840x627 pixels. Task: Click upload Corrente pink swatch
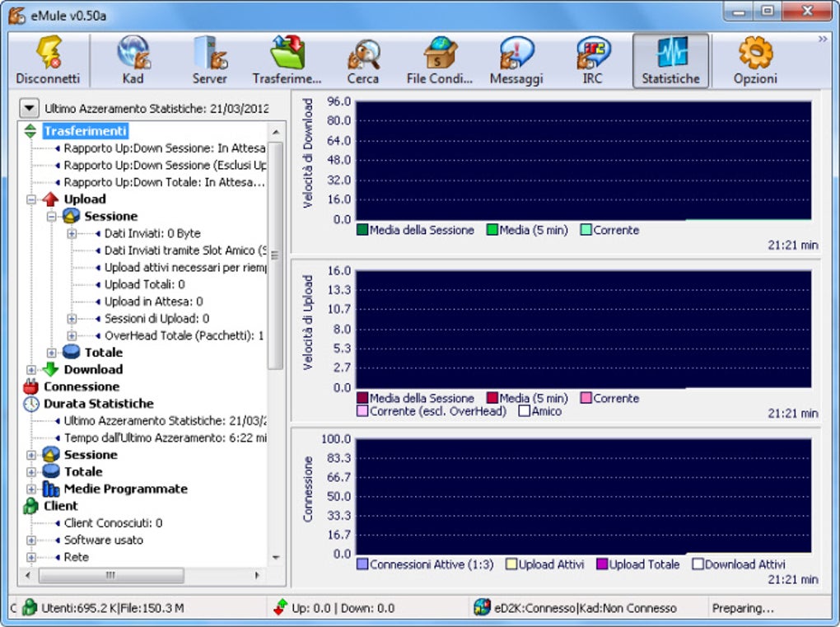pos(586,398)
